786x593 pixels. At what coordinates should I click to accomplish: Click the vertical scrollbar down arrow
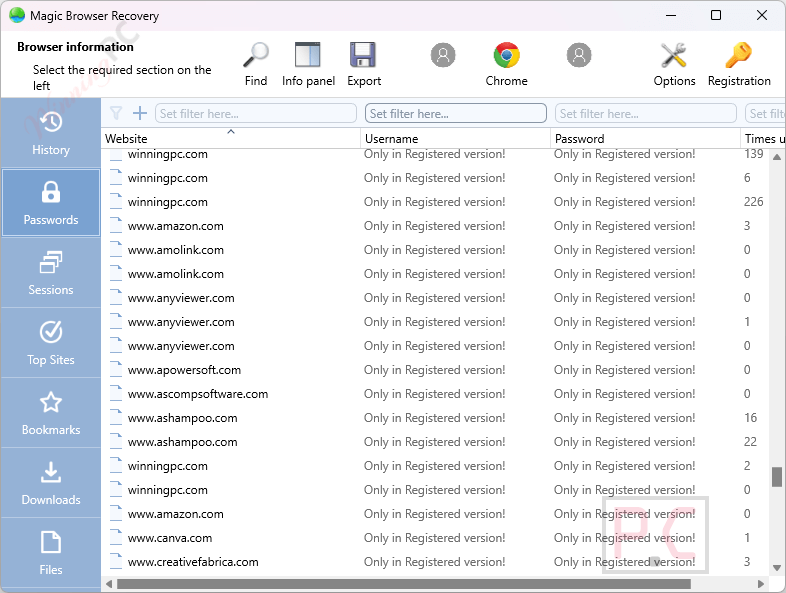[776, 568]
